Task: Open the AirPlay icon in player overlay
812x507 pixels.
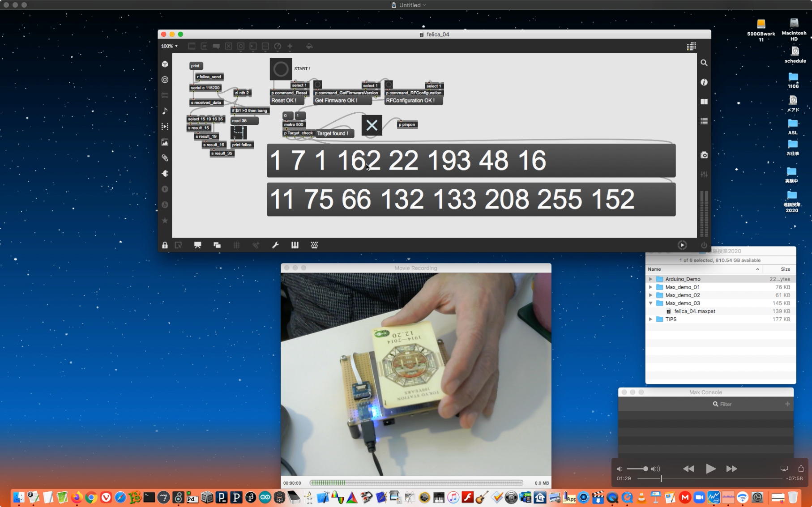Action: point(784,469)
